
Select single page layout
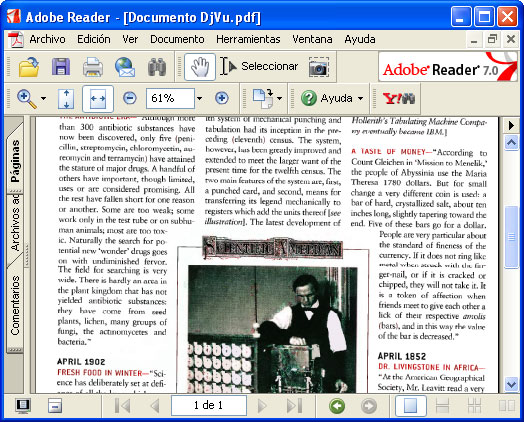click(411, 406)
